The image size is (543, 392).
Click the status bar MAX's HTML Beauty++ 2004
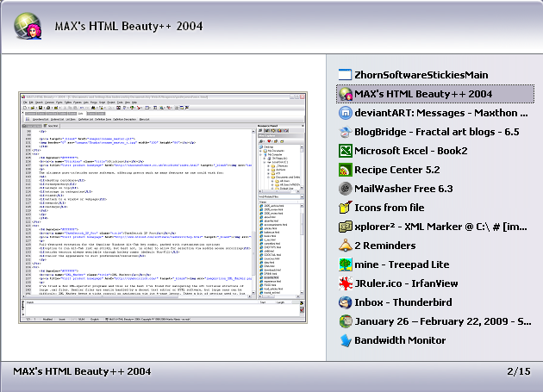coord(82,371)
